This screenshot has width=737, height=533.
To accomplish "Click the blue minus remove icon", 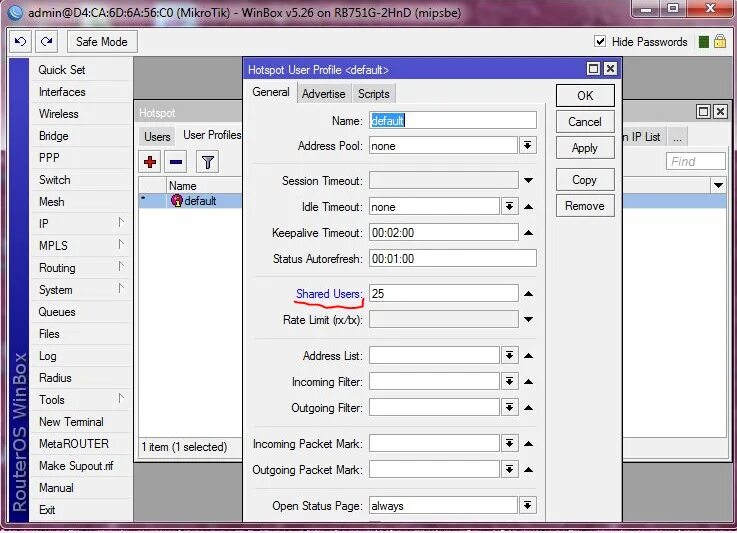I will [176, 162].
